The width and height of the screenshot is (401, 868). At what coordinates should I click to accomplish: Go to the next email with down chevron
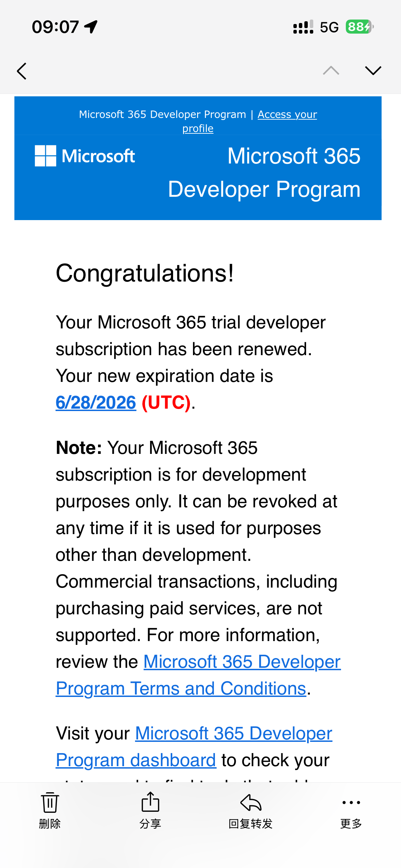coord(373,71)
